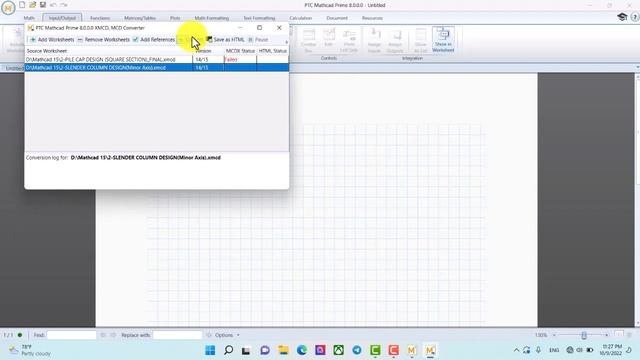Screen dimensions: 640x360
Task: Open the Functions ribbon tab
Action: click(x=100, y=18)
